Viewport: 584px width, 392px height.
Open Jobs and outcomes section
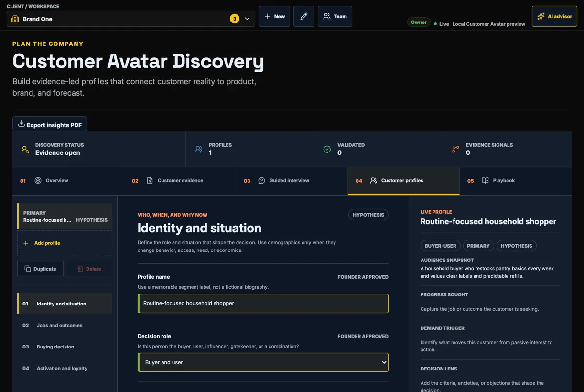pos(65,325)
